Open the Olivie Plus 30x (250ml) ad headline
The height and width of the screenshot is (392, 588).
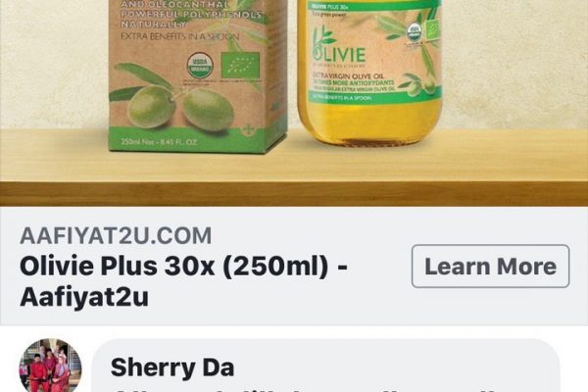click(184, 281)
